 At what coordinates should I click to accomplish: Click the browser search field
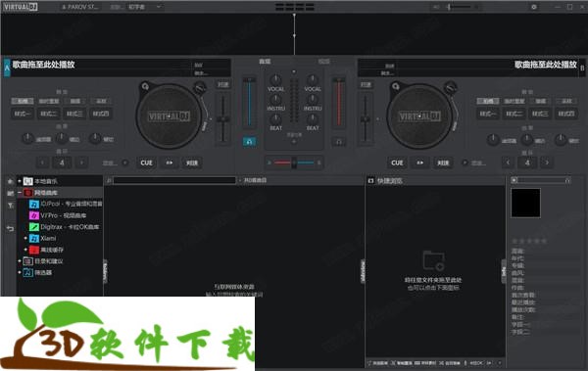(x=174, y=181)
